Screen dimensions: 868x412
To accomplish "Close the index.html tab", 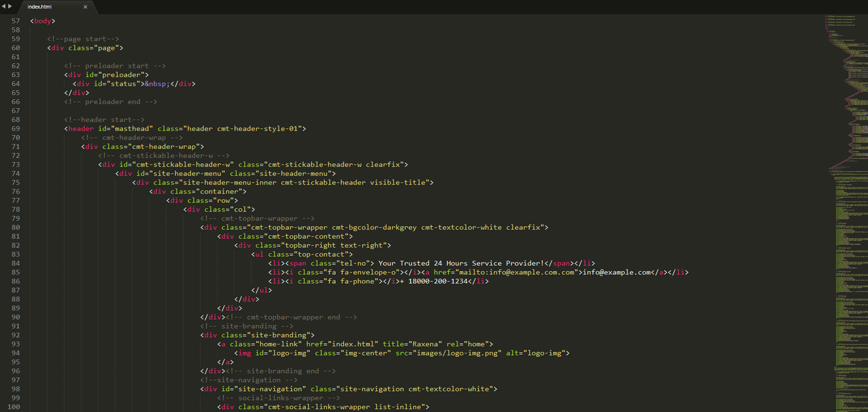I will click(85, 7).
